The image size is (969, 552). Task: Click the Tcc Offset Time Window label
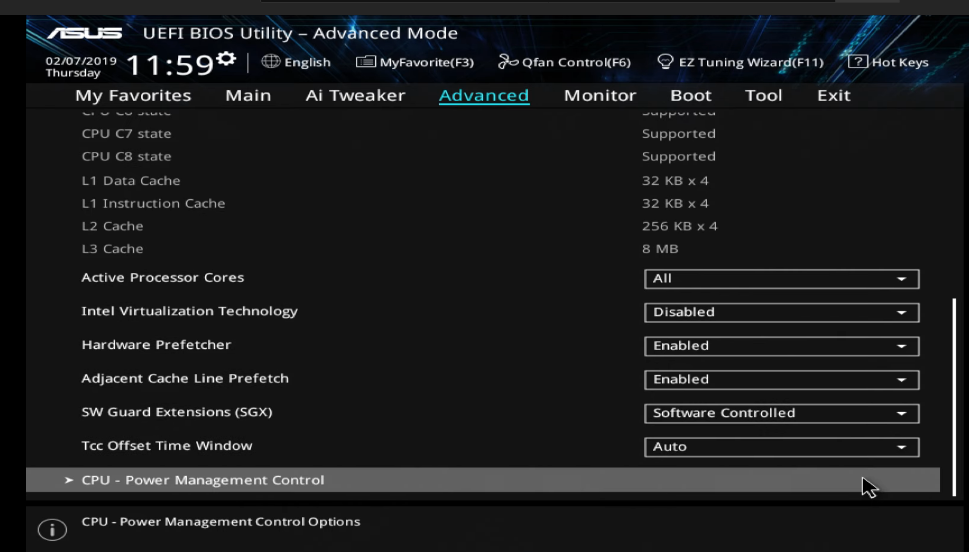[x=167, y=446]
